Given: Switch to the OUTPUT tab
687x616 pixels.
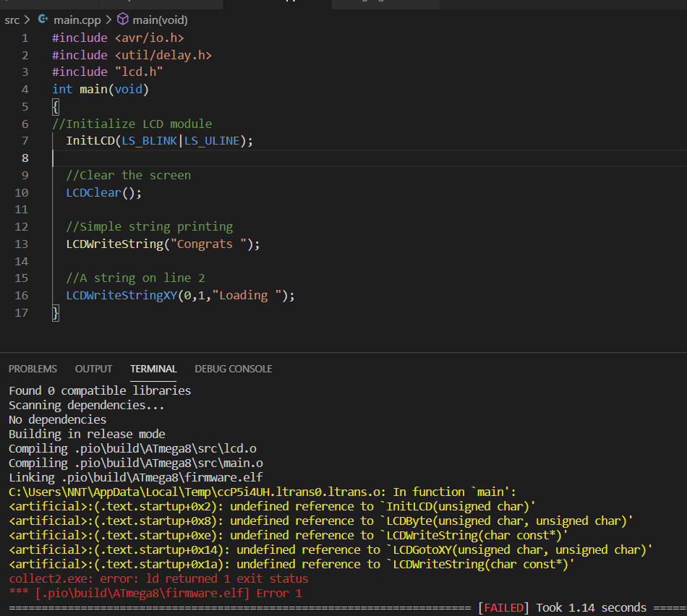Looking at the screenshot, I should (x=93, y=369).
